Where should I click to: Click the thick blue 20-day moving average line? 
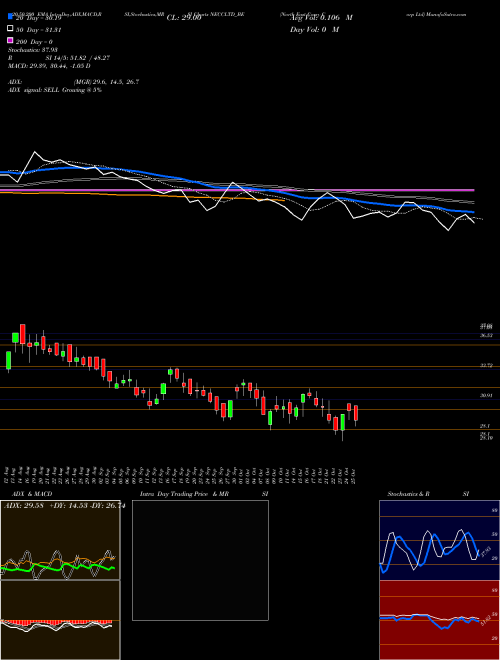pyautogui.click(x=237, y=189)
